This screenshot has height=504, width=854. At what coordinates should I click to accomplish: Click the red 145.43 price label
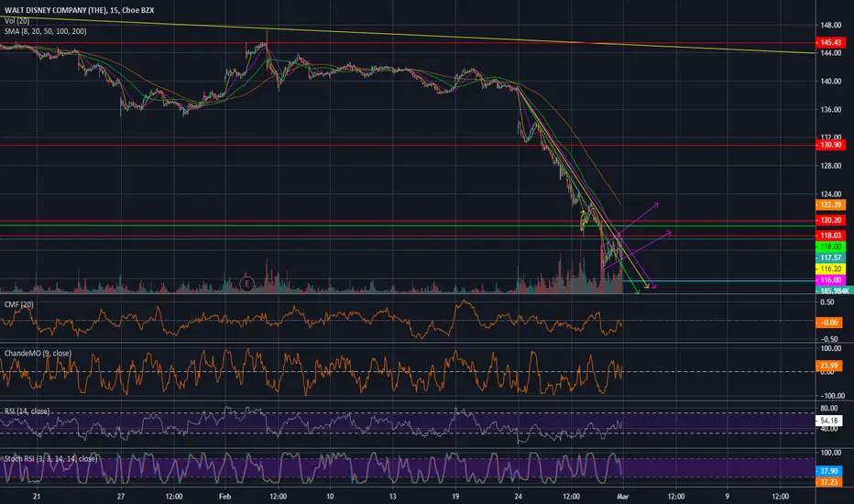(830, 42)
